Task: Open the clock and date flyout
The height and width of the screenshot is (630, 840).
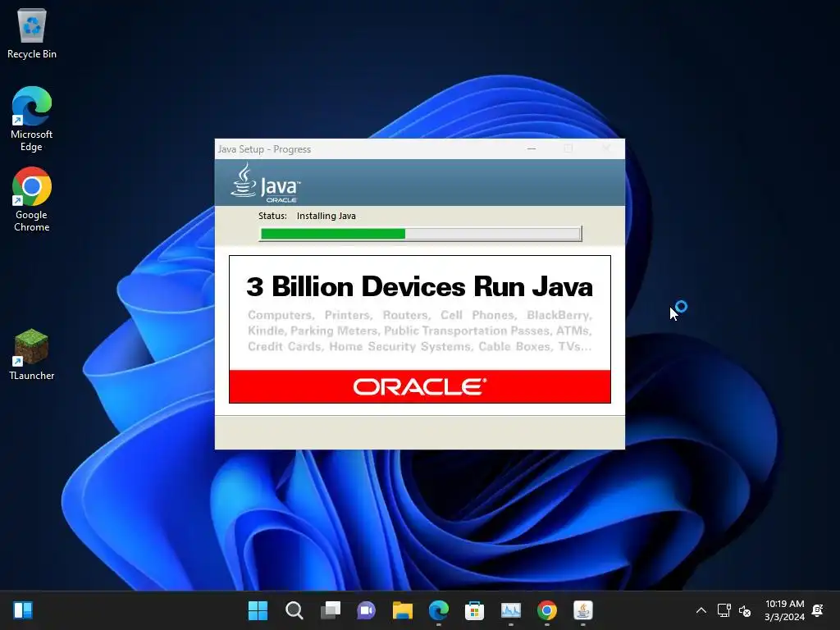Action: (x=784, y=610)
